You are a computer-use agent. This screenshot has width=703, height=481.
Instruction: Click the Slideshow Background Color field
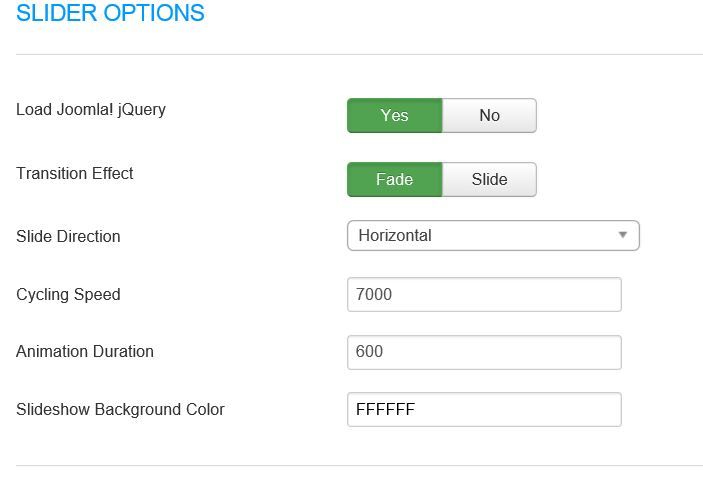[484, 409]
